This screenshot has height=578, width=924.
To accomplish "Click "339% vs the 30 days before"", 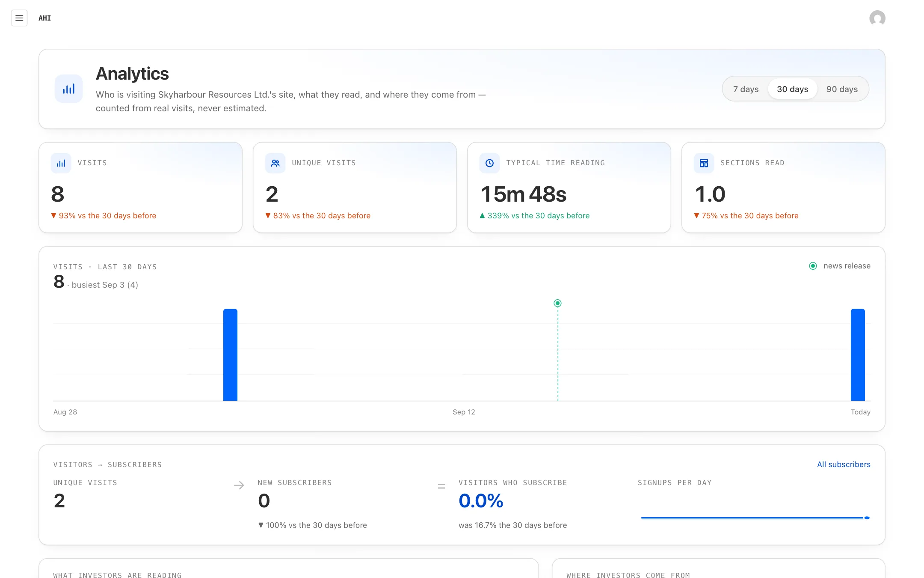I will 535,216.
